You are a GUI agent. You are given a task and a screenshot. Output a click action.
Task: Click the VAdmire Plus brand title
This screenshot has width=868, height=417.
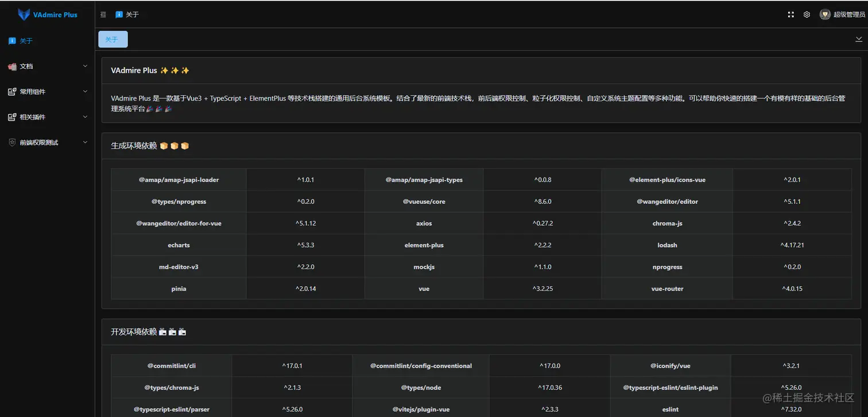coord(55,15)
